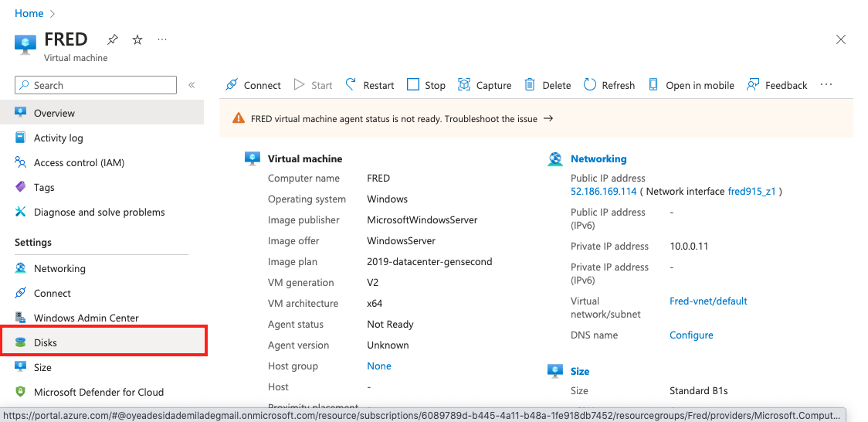
Task: Select the Standard B1s size value
Action: coord(698,391)
